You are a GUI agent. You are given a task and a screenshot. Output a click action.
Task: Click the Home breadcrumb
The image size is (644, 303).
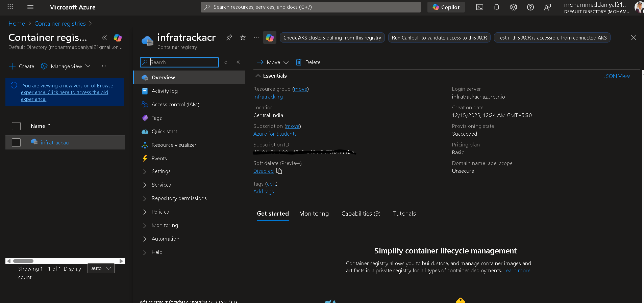point(17,24)
